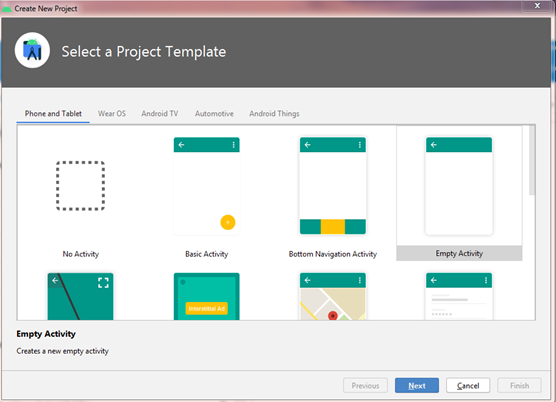Select the No Activity dashed-square template
The width and height of the screenshot is (556, 402).
pyautogui.click(x=80, y=186)
